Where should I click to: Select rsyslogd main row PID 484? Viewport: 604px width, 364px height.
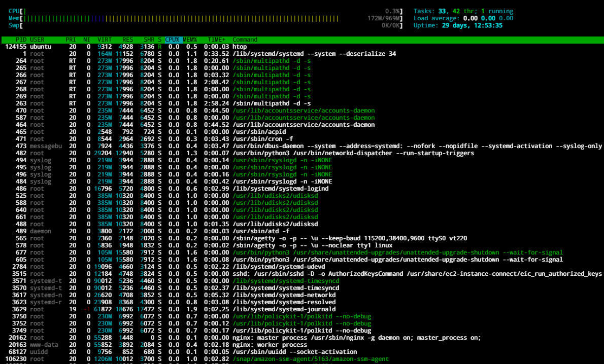[302, 181]
